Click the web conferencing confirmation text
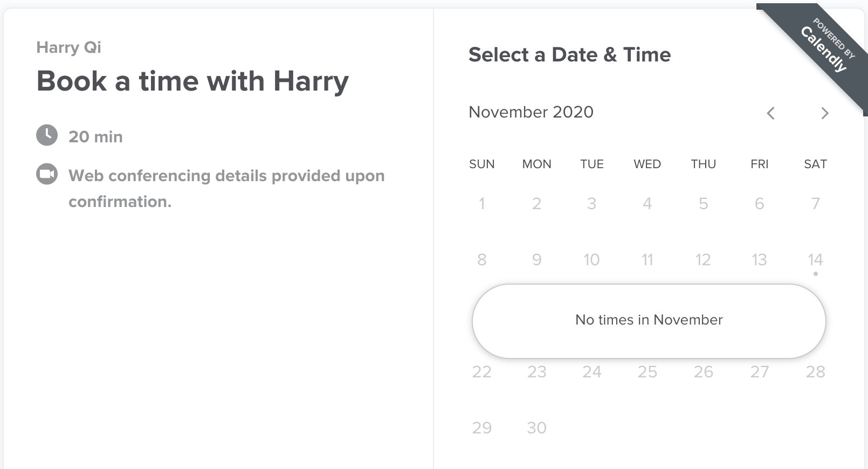This screenshot has height=469, width=868. [226, 188]
